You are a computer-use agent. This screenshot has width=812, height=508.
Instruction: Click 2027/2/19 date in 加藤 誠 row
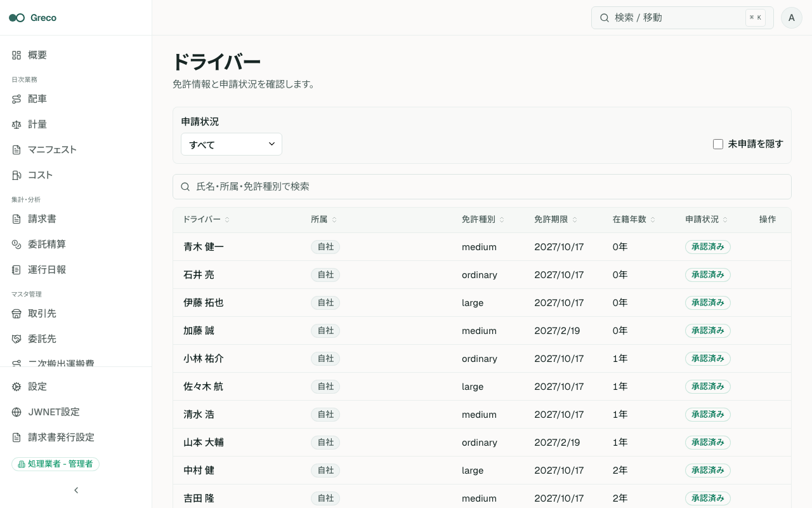(557, 331)
